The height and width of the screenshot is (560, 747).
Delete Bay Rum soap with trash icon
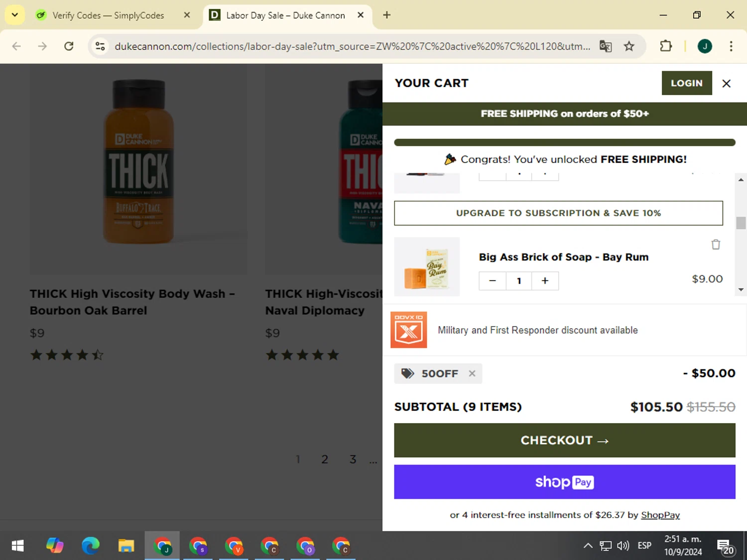click(716, 244)
